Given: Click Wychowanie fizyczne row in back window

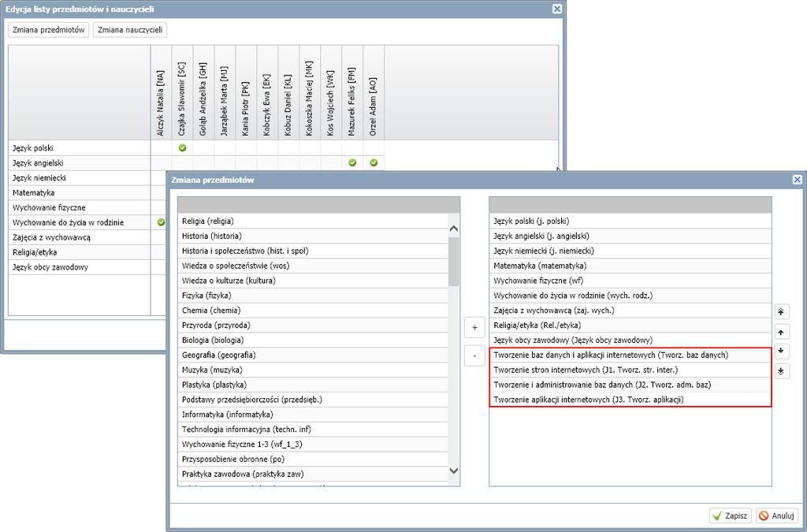Looking at the screenshot, I should 80,208.
